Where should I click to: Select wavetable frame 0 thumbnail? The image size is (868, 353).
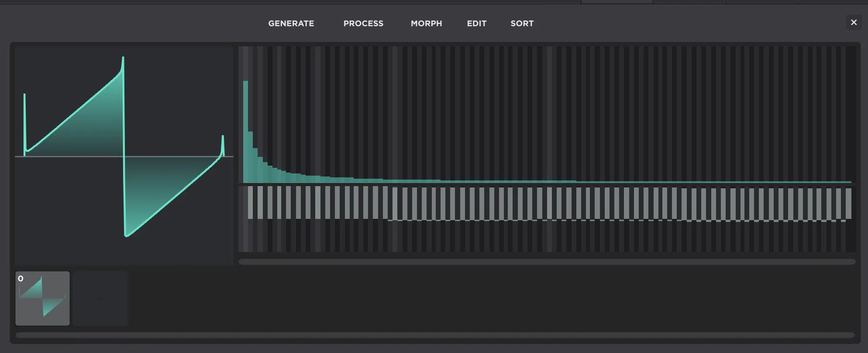pyautogui.click(x=42, y=299)
